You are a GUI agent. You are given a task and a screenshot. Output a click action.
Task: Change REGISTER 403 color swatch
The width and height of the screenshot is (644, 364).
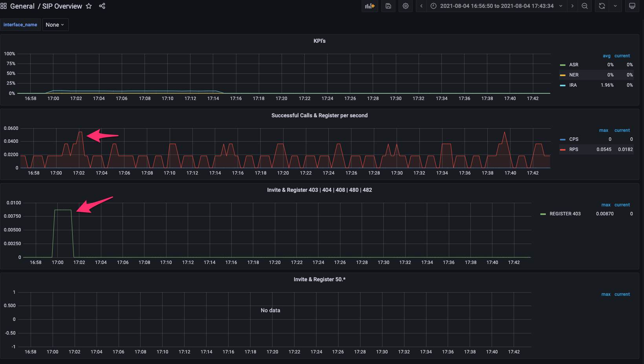click(x=543, y=214)
